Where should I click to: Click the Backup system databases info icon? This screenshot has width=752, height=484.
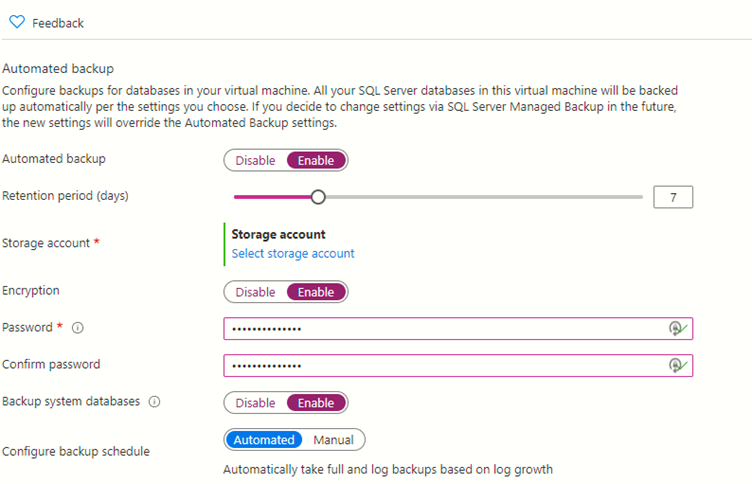click(154, 401)
